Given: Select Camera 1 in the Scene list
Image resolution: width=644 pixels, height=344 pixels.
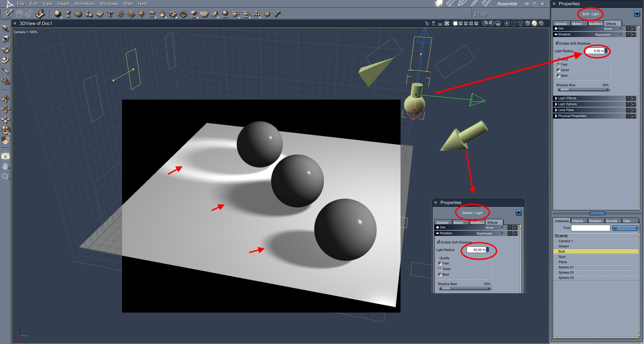Looking at the screenshot, I should [x=596, y=241].
